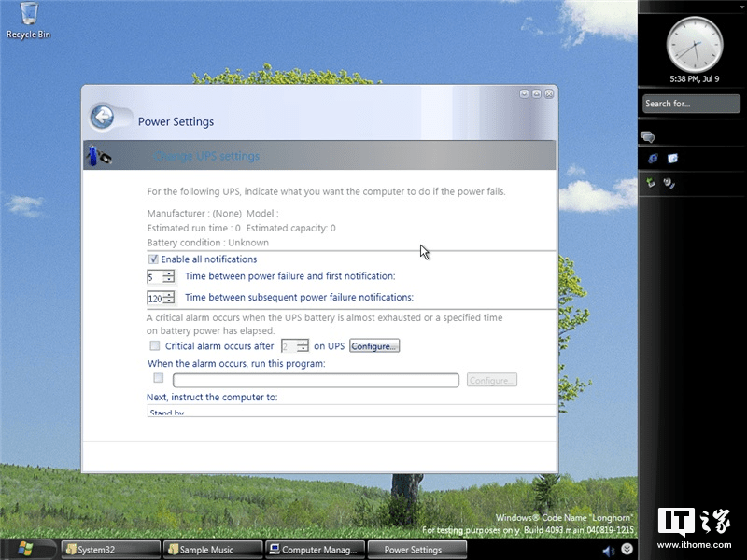Screen dimensions: 747x560
Task: Click the volume speaker icon in the taskbar
Action: click(x=608, y=550)
